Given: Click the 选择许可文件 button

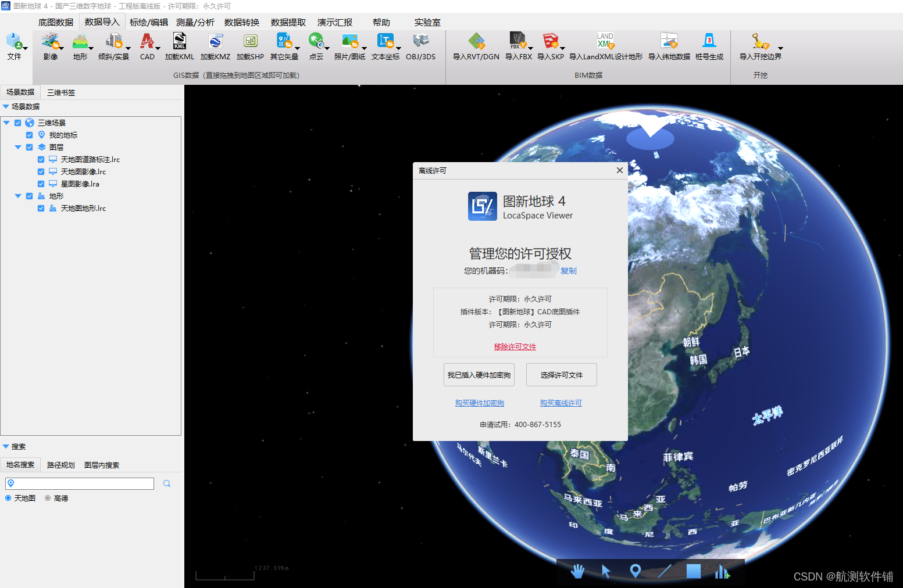Looking at the screenshot, I should pyautogui.click(x=562, y=375).
